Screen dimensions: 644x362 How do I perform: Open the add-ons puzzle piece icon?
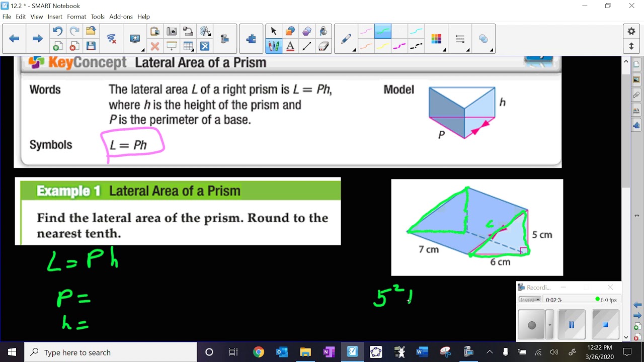[x=251, y=39]
